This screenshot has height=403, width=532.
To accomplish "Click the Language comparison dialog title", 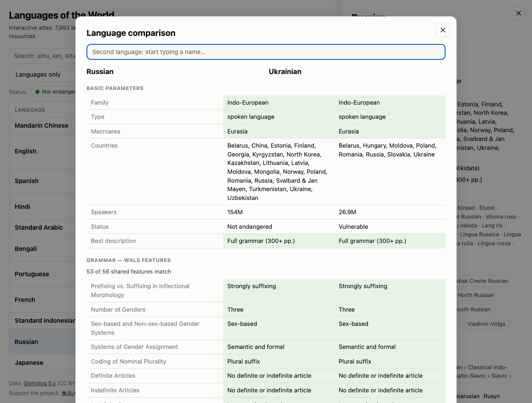I will click(131, 33).
